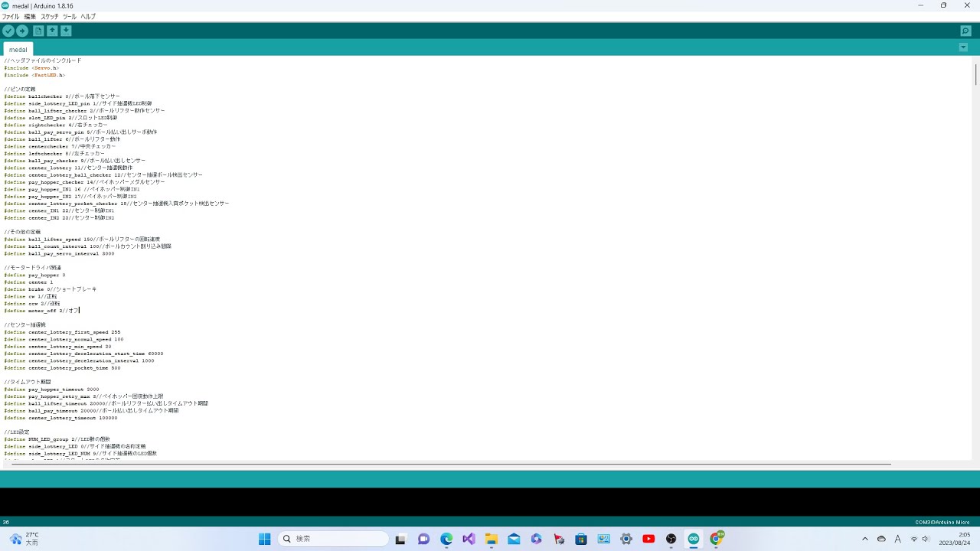This screenshot has width=980, height=551.
Task: Click '#define NUM_LED_group 3' line
Action: 57,439
